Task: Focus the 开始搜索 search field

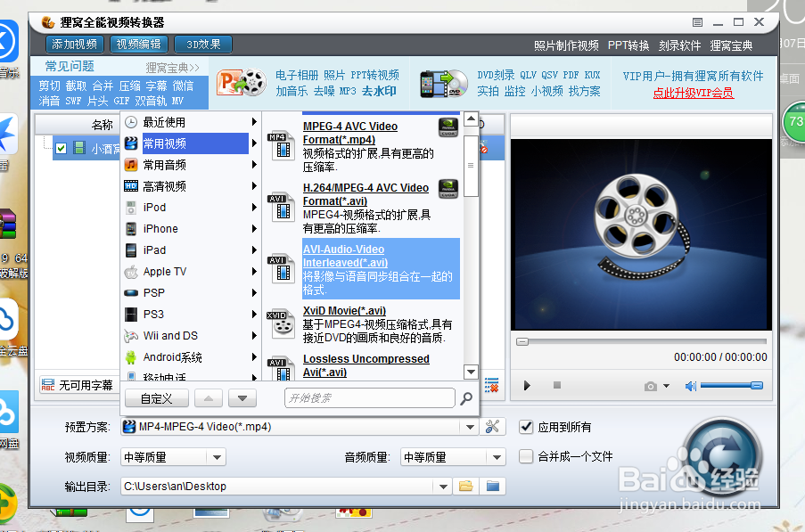Action: (x=370, y=398)
